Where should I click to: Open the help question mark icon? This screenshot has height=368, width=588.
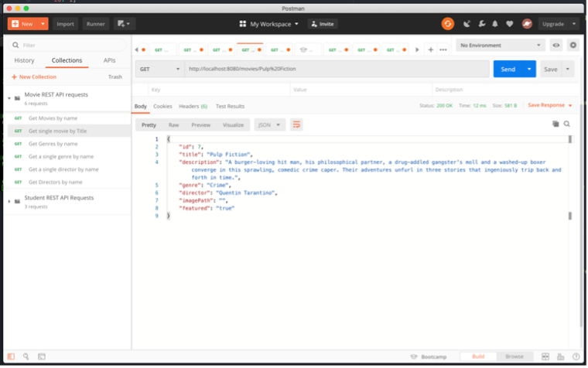(x=576, y=356)
